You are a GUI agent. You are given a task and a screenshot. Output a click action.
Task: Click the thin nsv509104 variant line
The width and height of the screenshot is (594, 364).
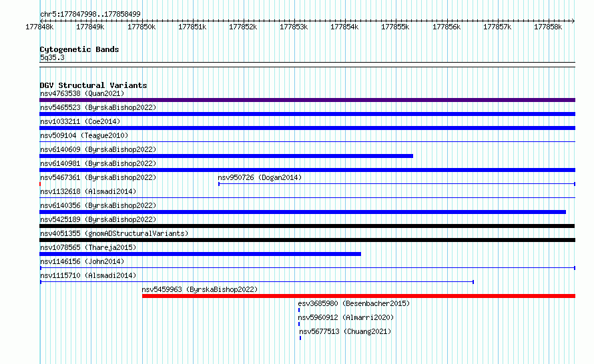pos(307,142)
